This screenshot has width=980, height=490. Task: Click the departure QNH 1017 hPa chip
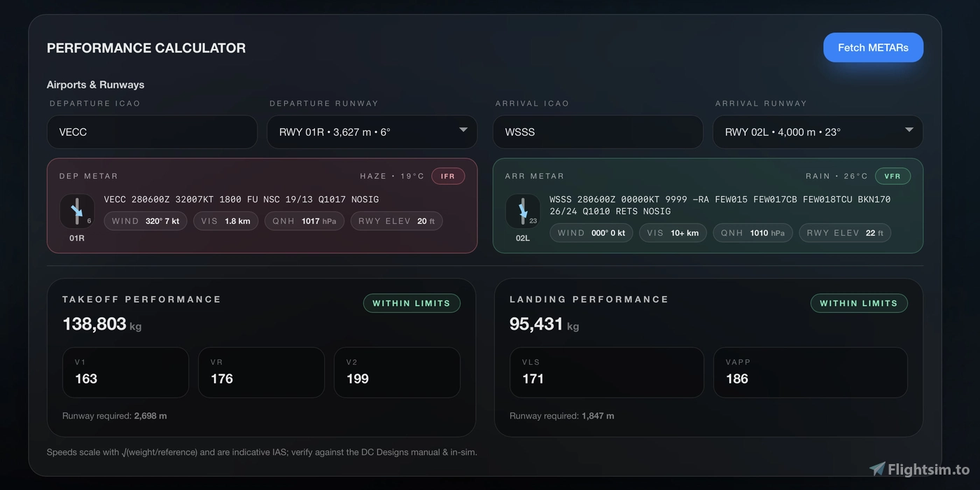304,221
